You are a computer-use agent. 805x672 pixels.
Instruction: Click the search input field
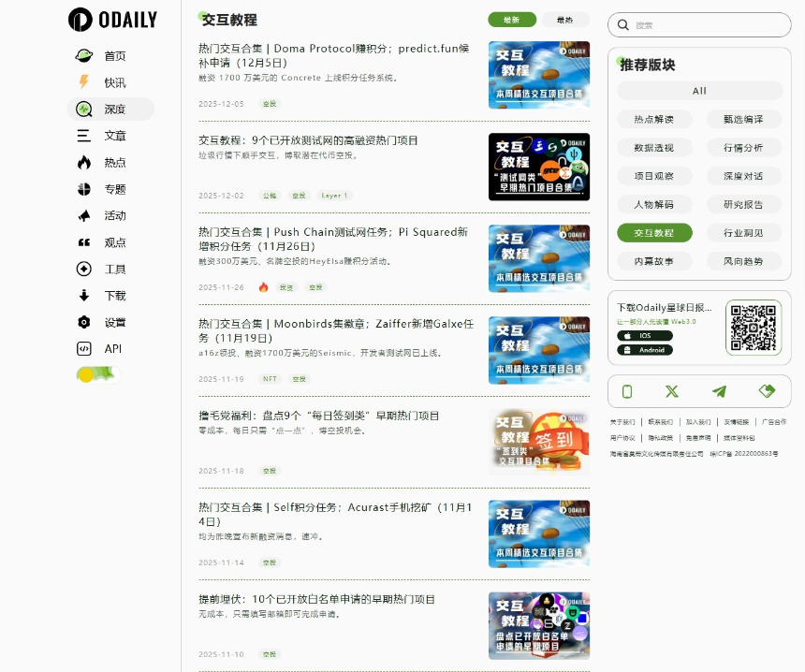(x=702, y=25)
